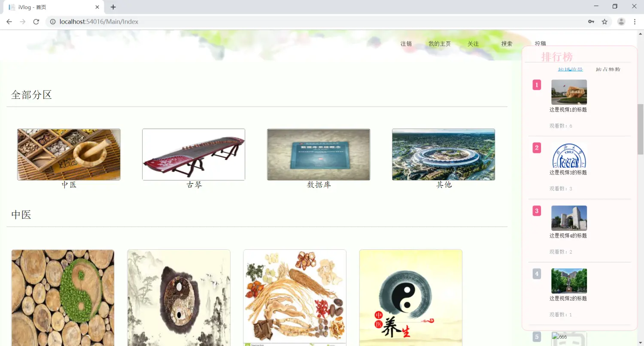Open the 中医 category thumbnail
The width and height of the screenshot is (644, 346).
tap(69, 154)
